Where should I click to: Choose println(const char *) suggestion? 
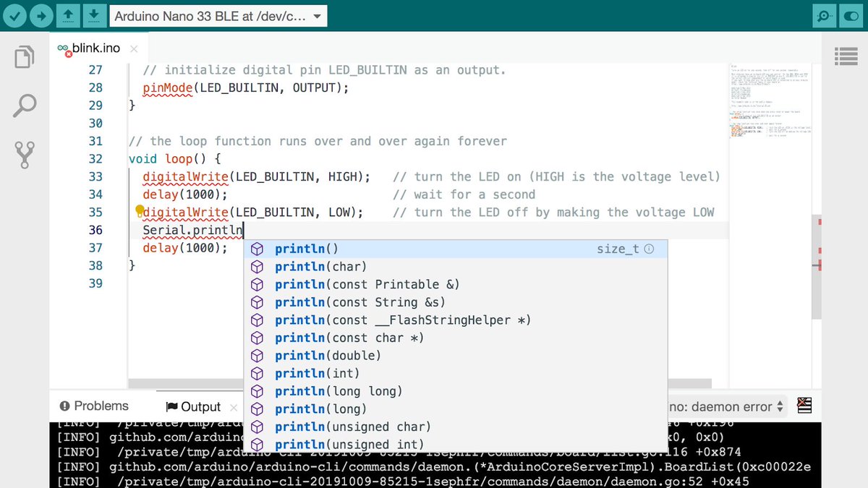[455, 338]
